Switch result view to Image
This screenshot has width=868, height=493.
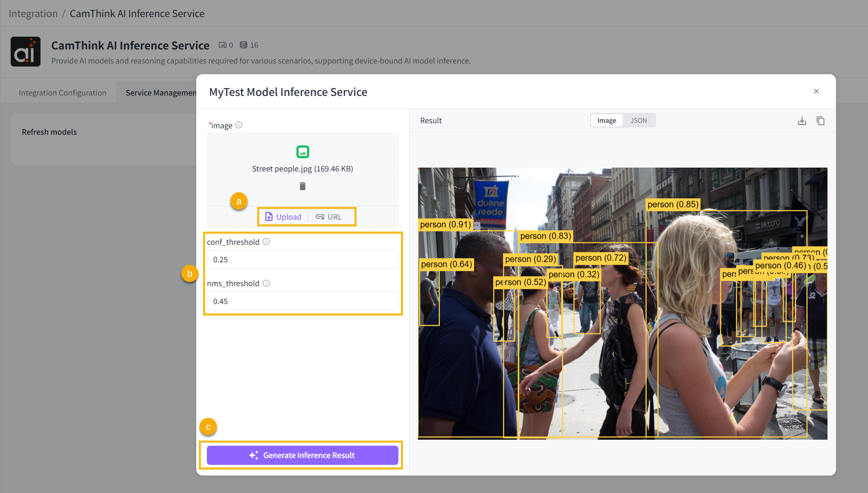[x=607, y=121]
